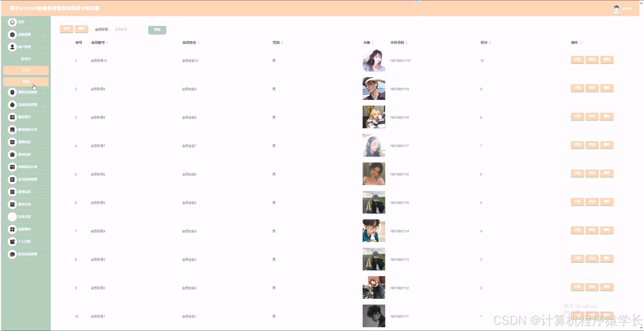This screenshot has height=331, width=644.
Task: Expand the 系统管理 menu chevron
Action: click(x=45, y=36)
